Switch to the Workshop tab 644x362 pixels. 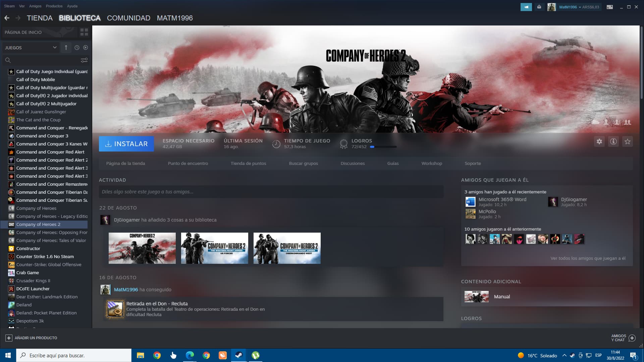pos(431,163)
